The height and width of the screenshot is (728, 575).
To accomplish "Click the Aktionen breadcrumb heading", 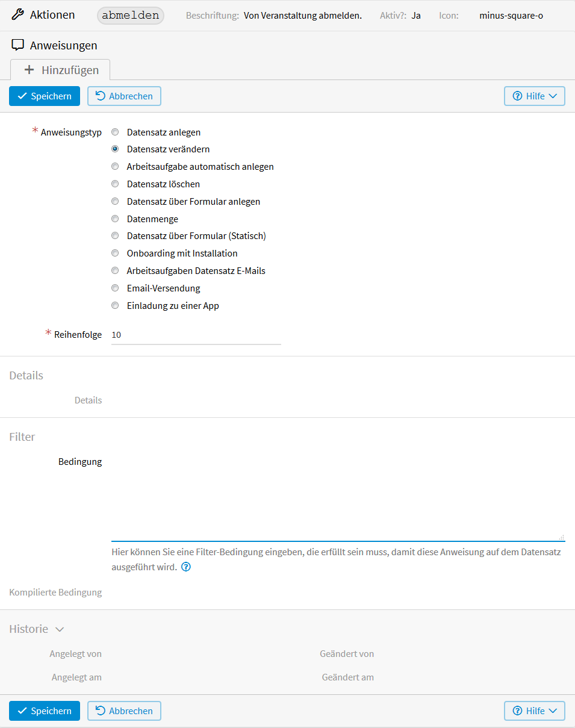I will click(x=52, y=15).
